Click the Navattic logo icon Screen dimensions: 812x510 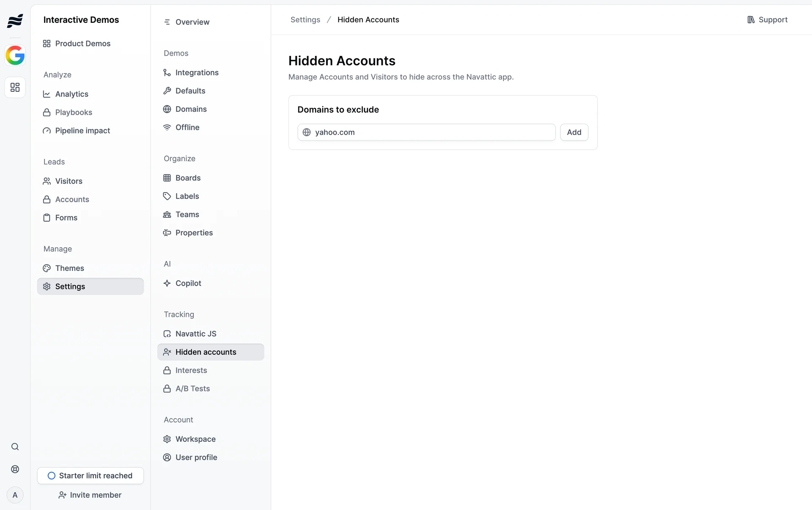[15, 20]
